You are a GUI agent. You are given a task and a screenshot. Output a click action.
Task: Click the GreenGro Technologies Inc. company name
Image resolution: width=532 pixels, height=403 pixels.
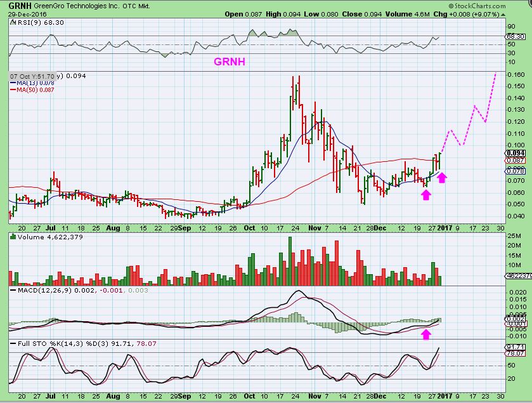pos(77,6)
